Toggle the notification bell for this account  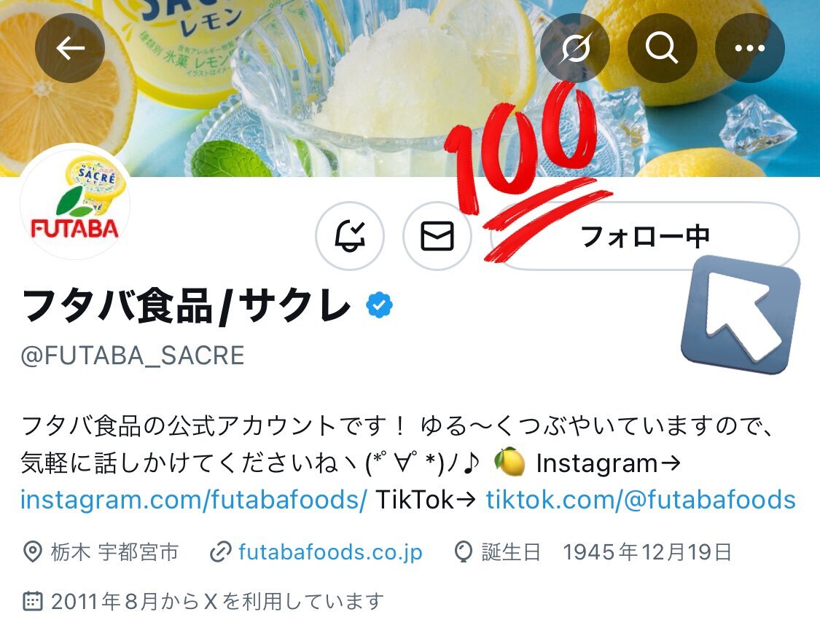pyautogui.click(x=350, y=236)
